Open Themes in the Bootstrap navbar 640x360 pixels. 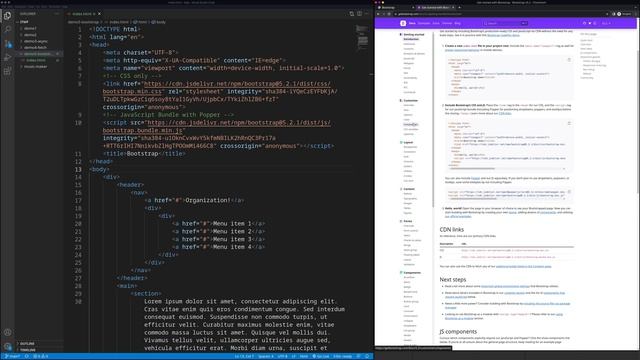point(447,23)
